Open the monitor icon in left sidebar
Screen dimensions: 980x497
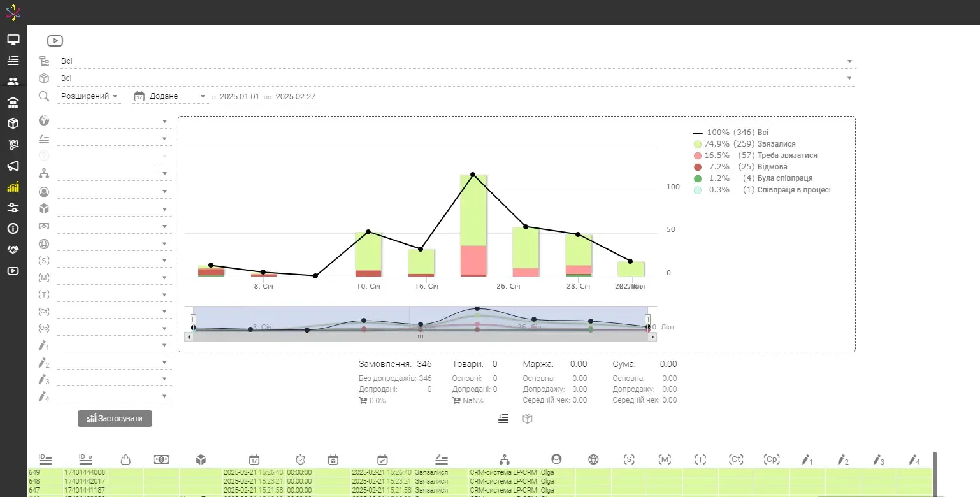(x=13, y=40)
